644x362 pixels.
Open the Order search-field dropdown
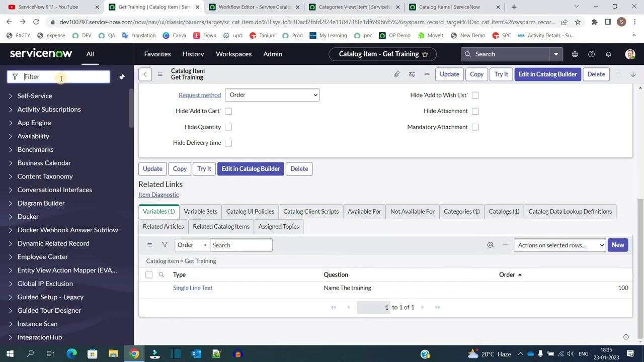tap(192, 245)
